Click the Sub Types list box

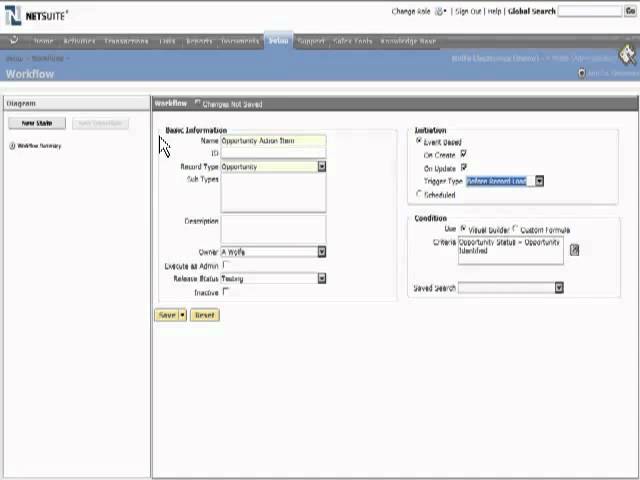click(273, 193)
